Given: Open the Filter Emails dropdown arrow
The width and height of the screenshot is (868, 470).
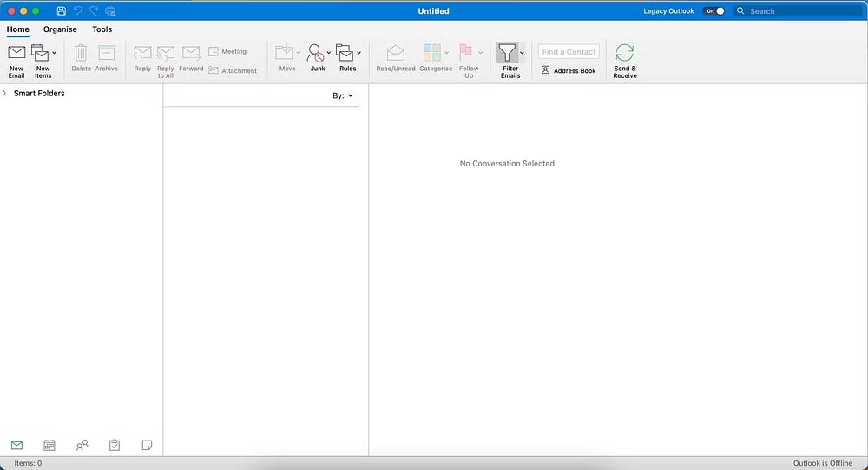Looking at the screenshot, I should pyautogui.click(x=522, y=53).
